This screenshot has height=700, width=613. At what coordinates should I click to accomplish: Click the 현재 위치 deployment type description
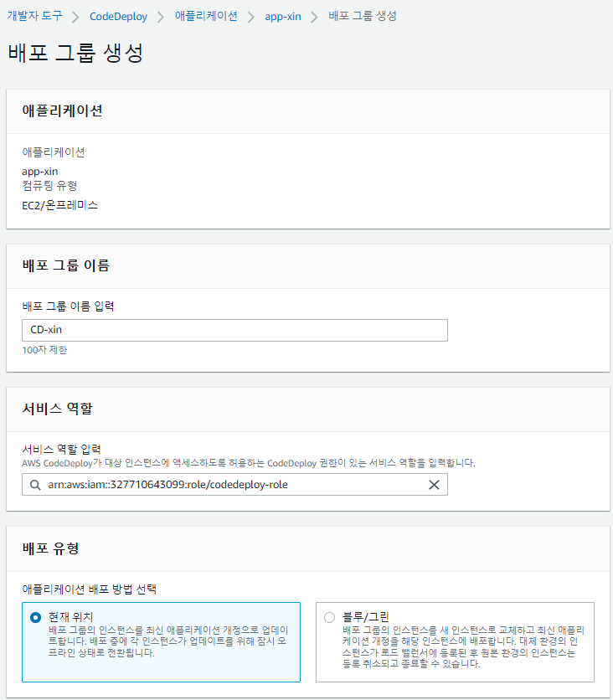(x=168, y=641)
